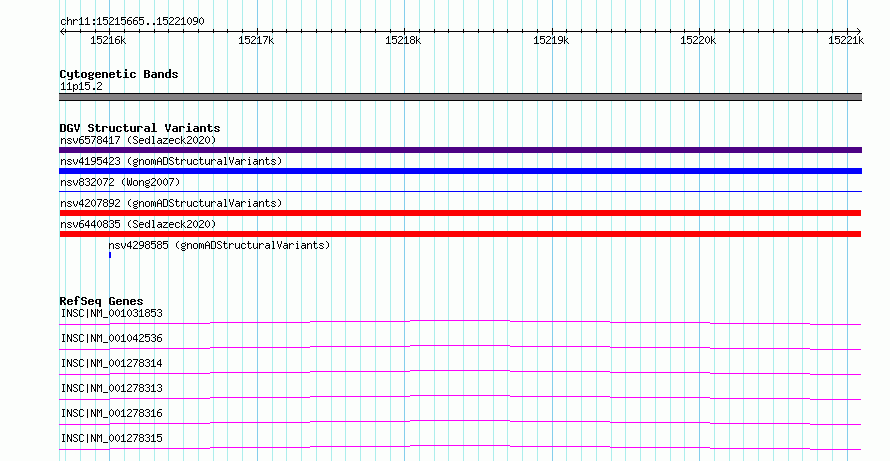Click the RefSeq Genes track title
The width and height of the screenshot is (890, 461).
point(101,301)
